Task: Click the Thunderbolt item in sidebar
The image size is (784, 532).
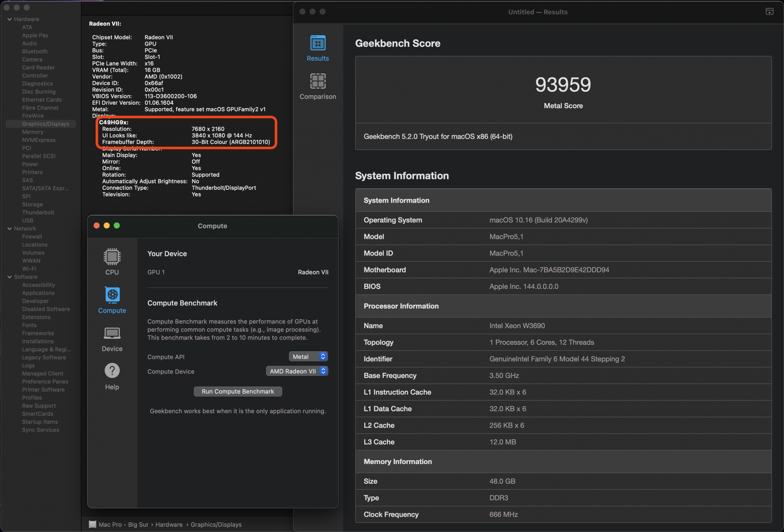Action: click(x=38, y=212)
